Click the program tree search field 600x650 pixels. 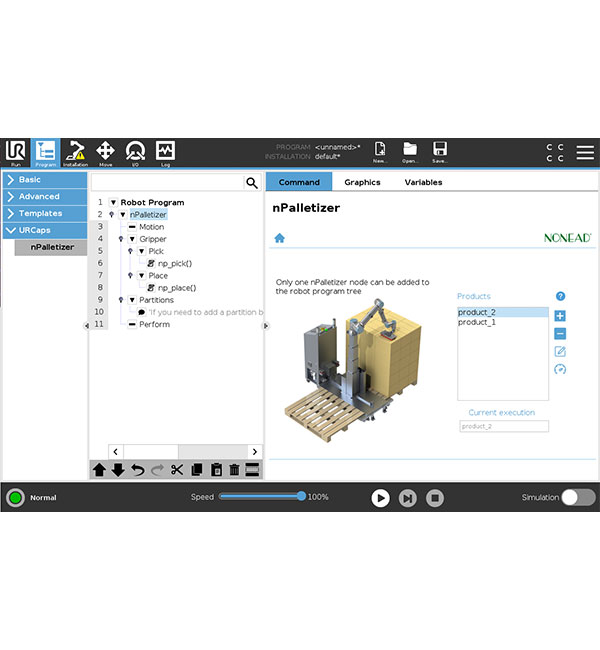click(x=168, y=183)
